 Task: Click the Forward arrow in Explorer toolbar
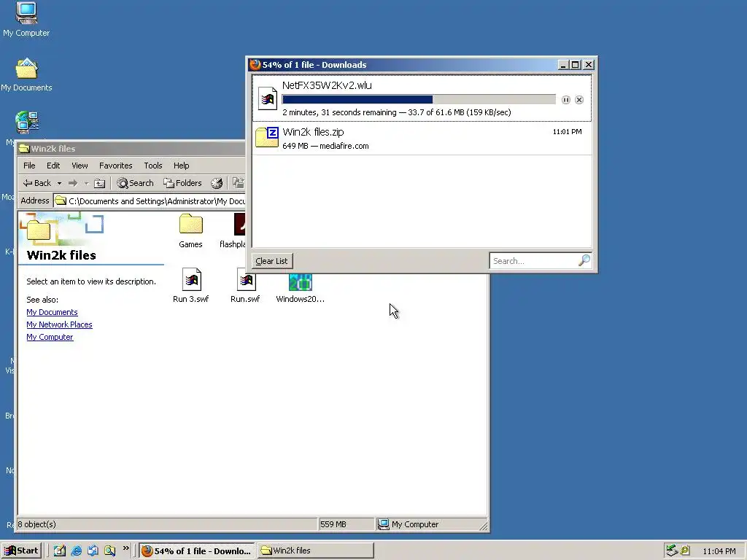(x=73, y=183)
